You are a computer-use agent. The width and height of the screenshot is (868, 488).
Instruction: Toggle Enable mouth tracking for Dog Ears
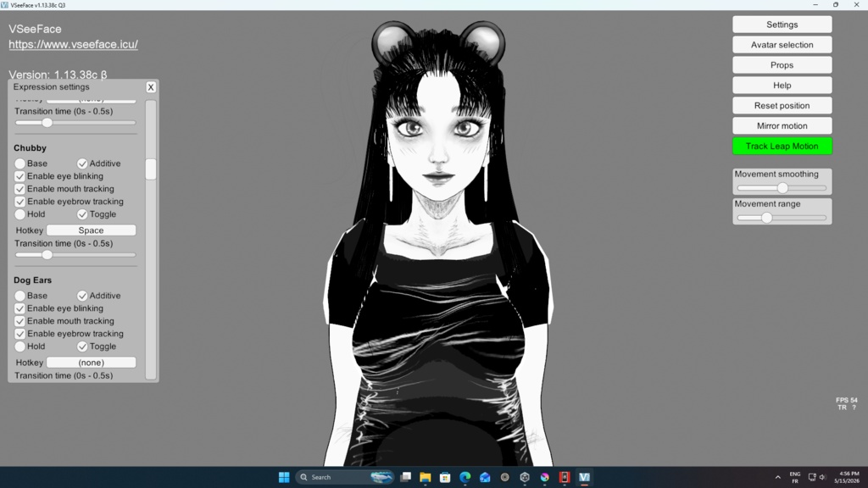coord(20,321)
